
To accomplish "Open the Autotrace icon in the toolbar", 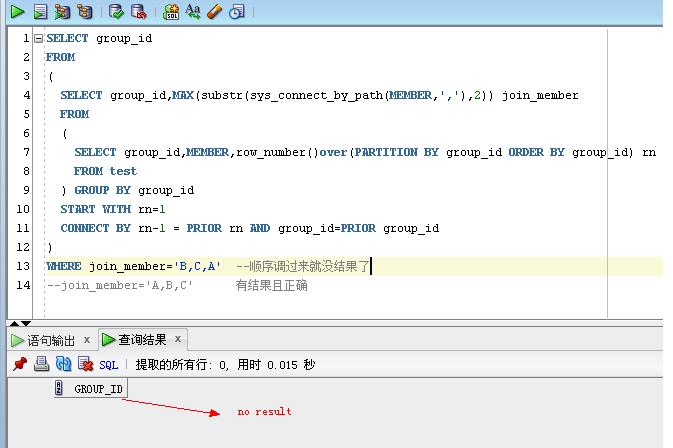I will (x=62, y=12).
